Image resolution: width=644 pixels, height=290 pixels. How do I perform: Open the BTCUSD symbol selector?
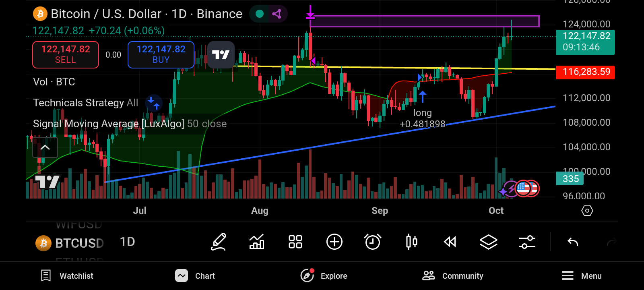click(x=70, y=243)
